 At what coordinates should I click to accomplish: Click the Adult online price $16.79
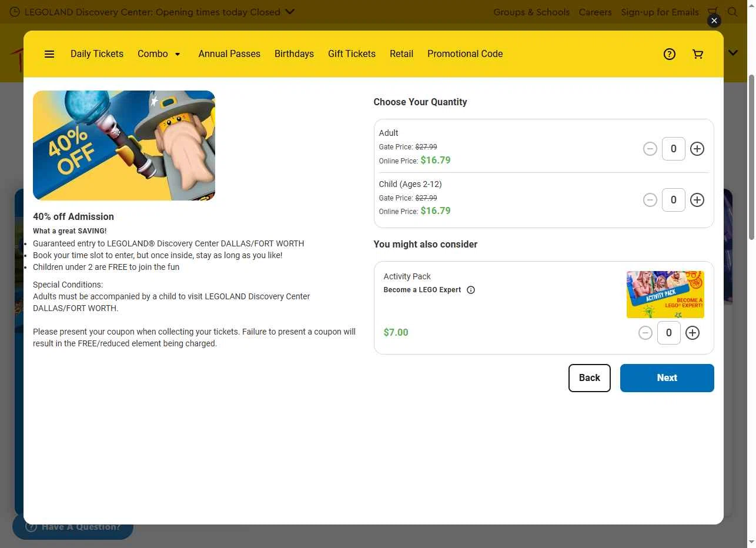pyautogui.click(x=436, y=160)
